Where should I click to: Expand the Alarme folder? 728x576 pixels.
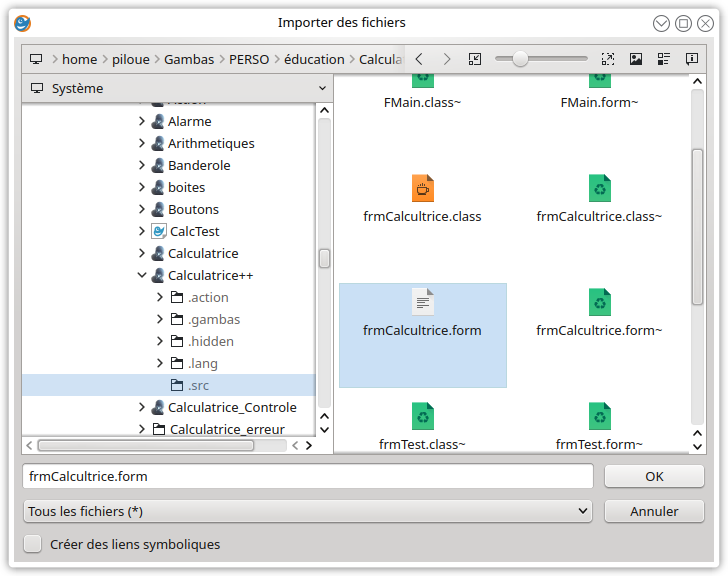(142, 121)
